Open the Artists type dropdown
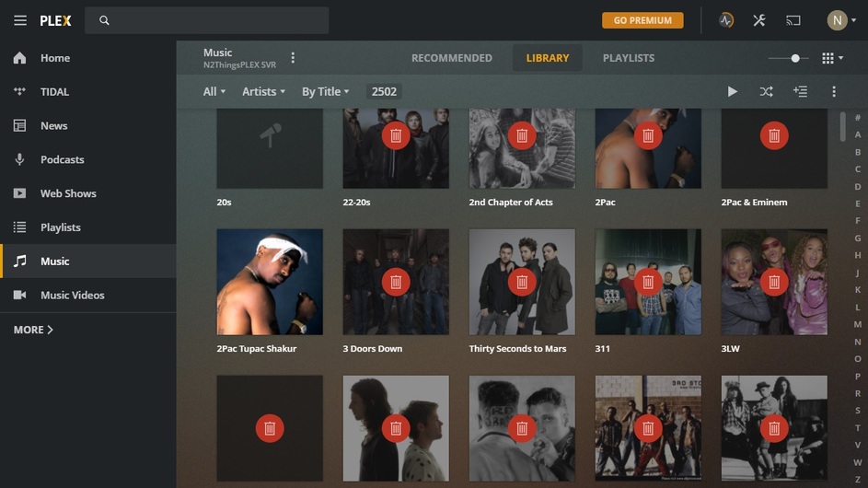 [263, 91]
